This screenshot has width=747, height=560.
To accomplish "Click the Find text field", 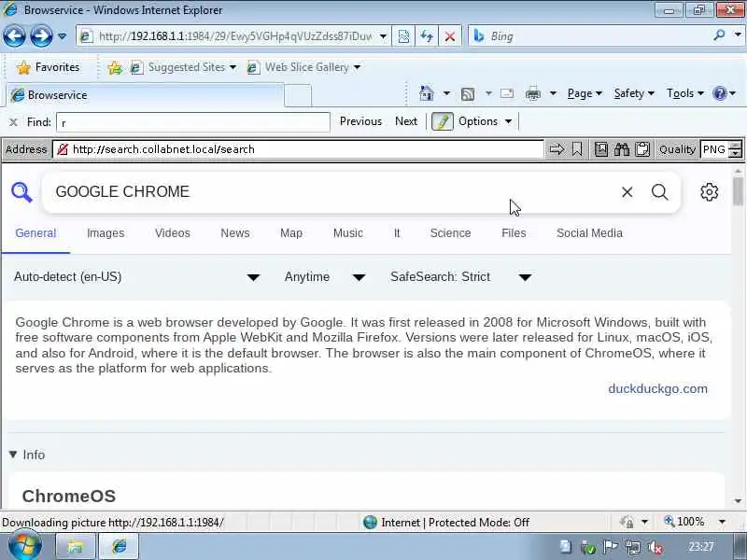I will click(193, 122).
